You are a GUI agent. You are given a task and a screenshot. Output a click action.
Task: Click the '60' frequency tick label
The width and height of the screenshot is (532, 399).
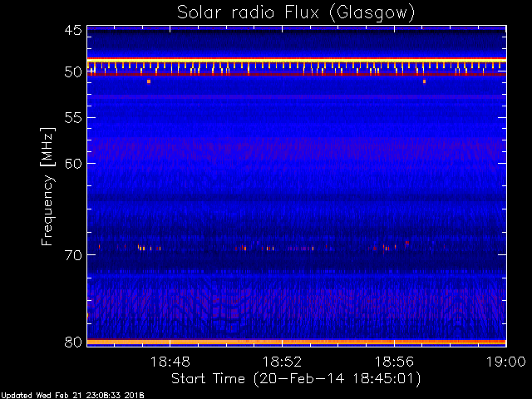(73, 163)
